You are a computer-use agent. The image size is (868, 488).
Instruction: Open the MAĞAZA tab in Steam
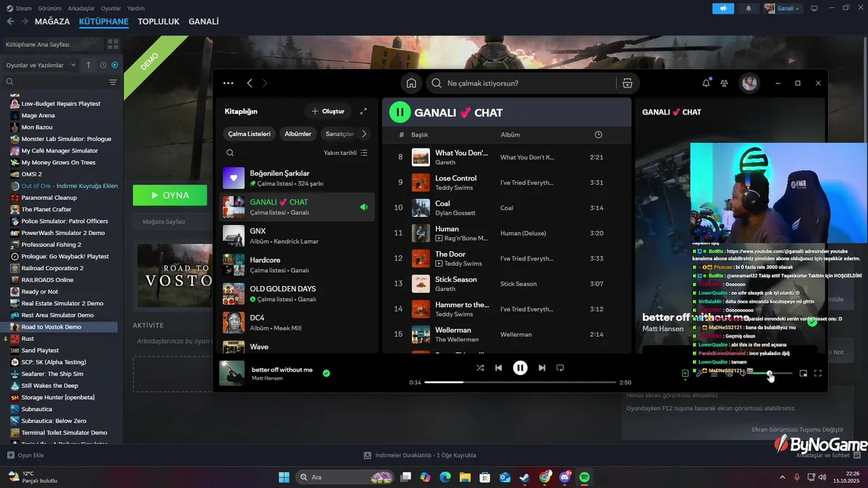(52, 22)
